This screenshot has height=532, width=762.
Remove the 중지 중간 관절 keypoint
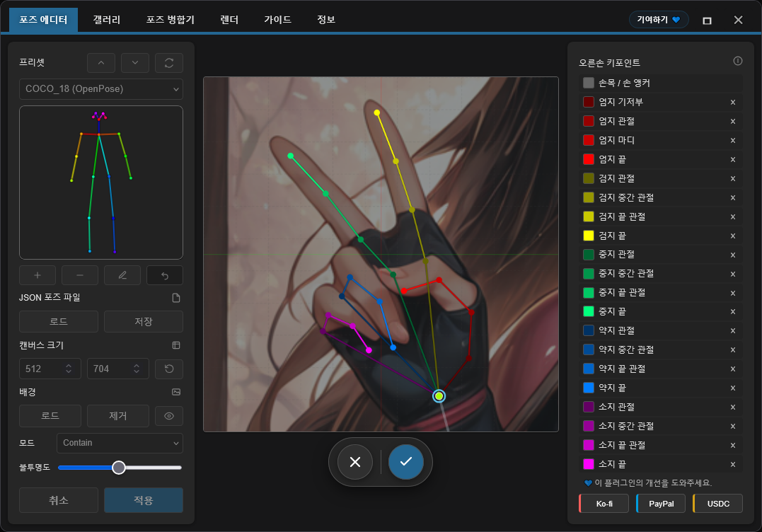click(x=733, y=274)
